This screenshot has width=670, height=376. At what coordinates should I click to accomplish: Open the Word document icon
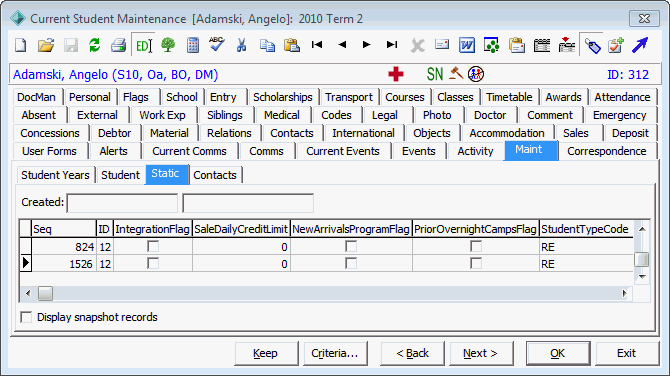[x=467, y=45]
